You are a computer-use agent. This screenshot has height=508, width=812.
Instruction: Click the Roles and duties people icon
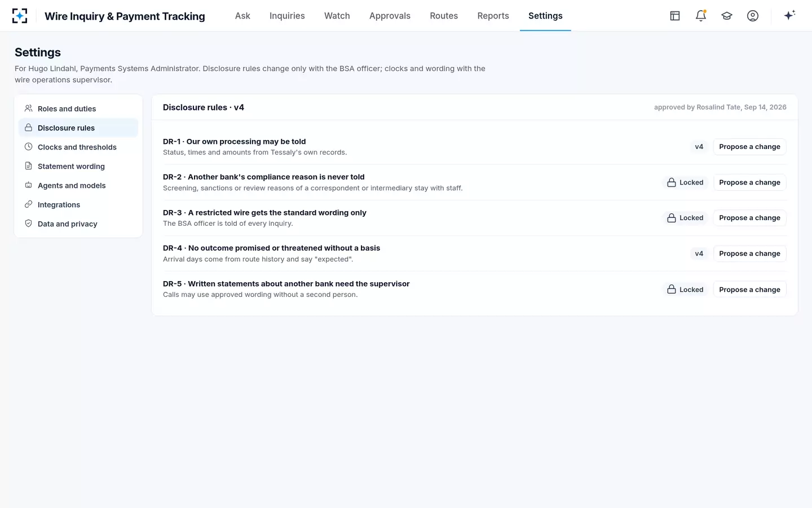pyautogui.click(x=28, y=108)
